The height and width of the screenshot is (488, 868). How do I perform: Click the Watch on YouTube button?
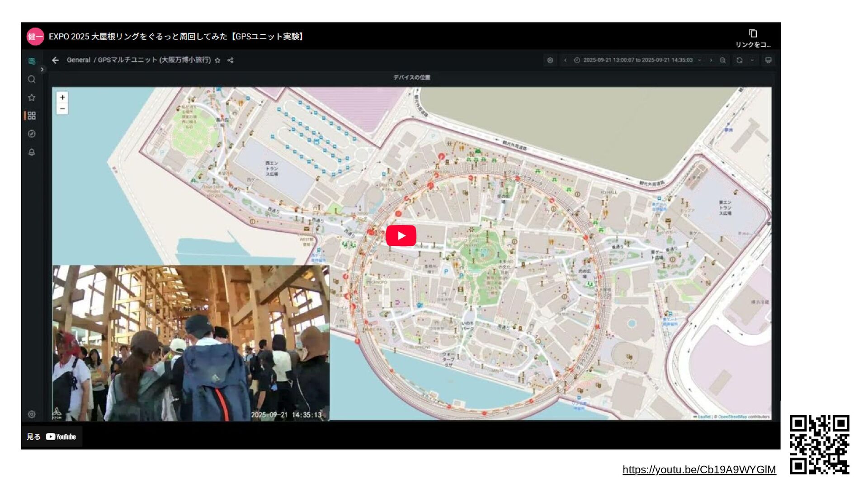point(52,436)
